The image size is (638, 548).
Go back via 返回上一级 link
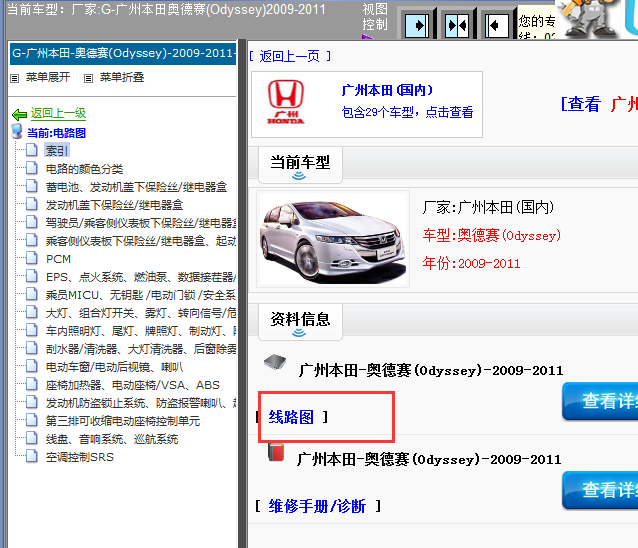(58, 113)
